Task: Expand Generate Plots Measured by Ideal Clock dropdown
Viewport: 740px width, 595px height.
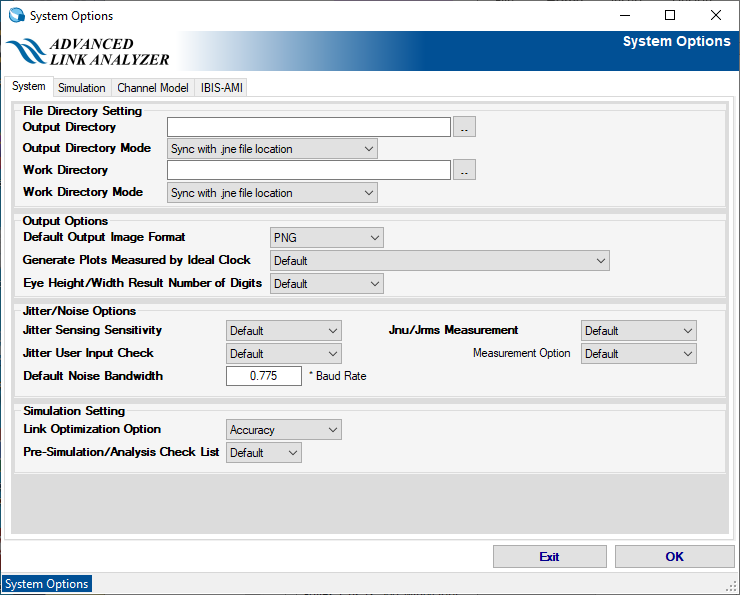Action: 439,261
